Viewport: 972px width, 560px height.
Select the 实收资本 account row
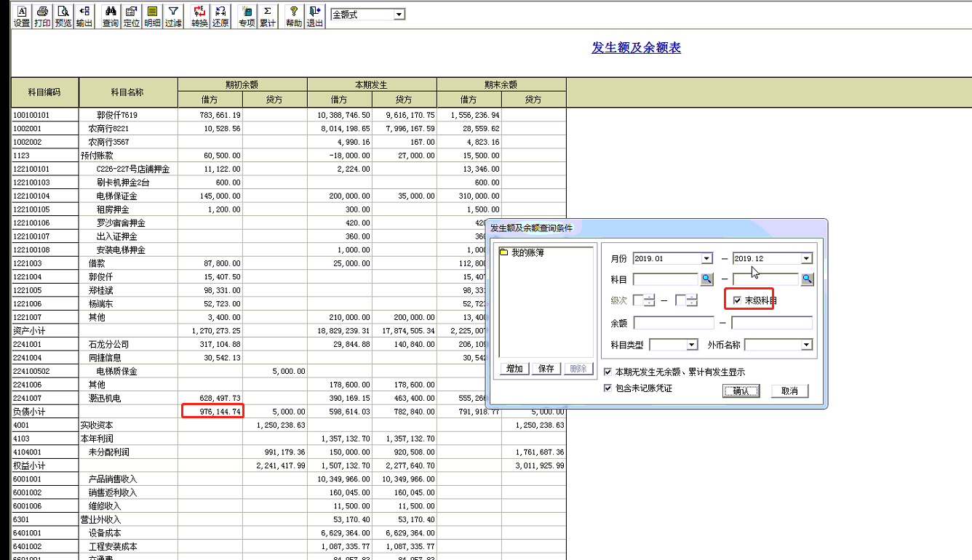[288, 425]
